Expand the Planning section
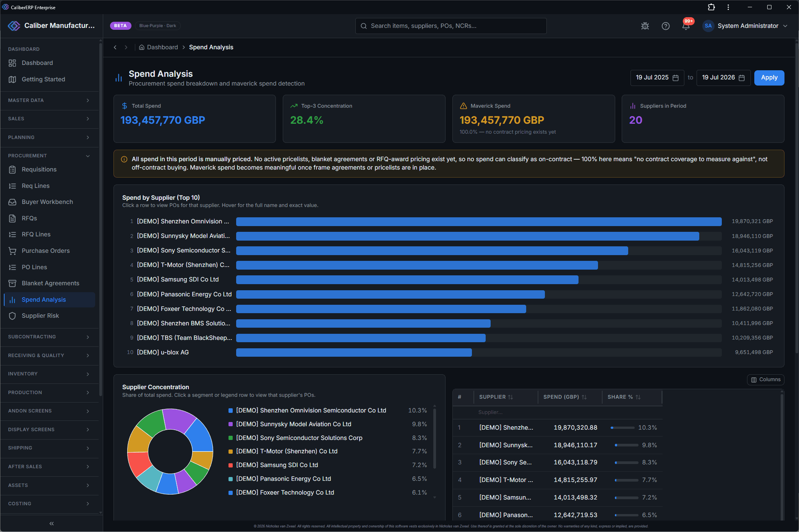This screenshot has width=799, height=532. coord(49,137)
